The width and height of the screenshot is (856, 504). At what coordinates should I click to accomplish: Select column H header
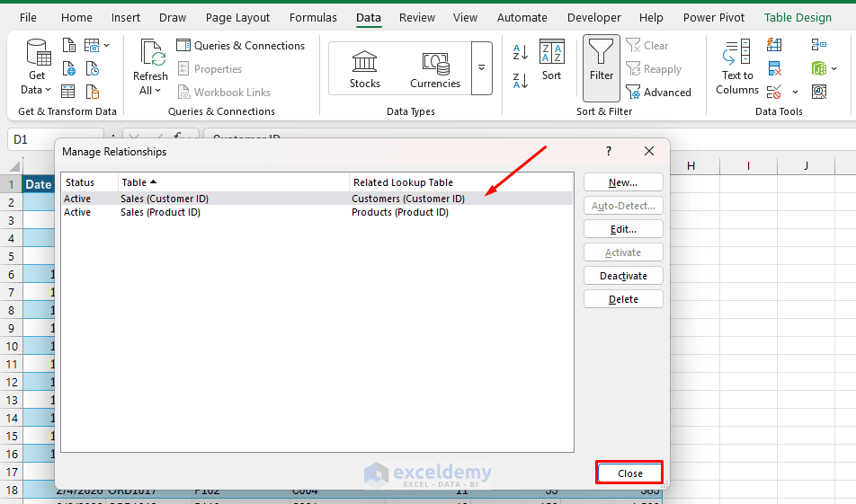coord(691,166)
